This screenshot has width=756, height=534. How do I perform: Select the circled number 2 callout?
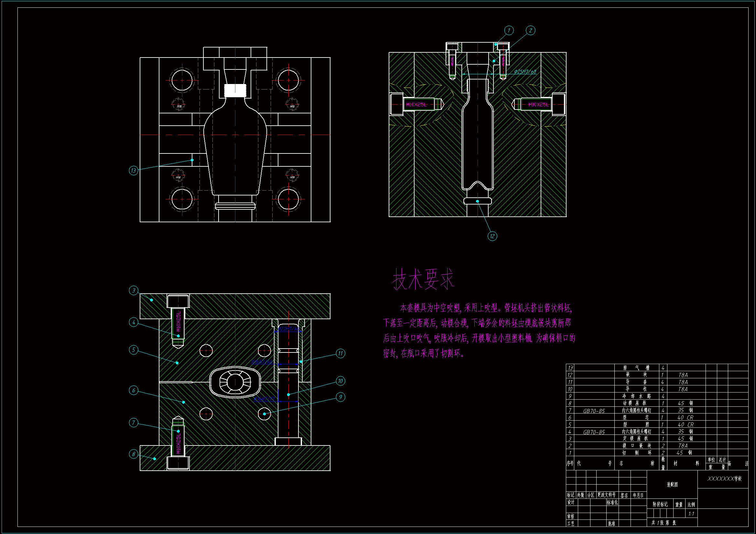click(530, 31)
